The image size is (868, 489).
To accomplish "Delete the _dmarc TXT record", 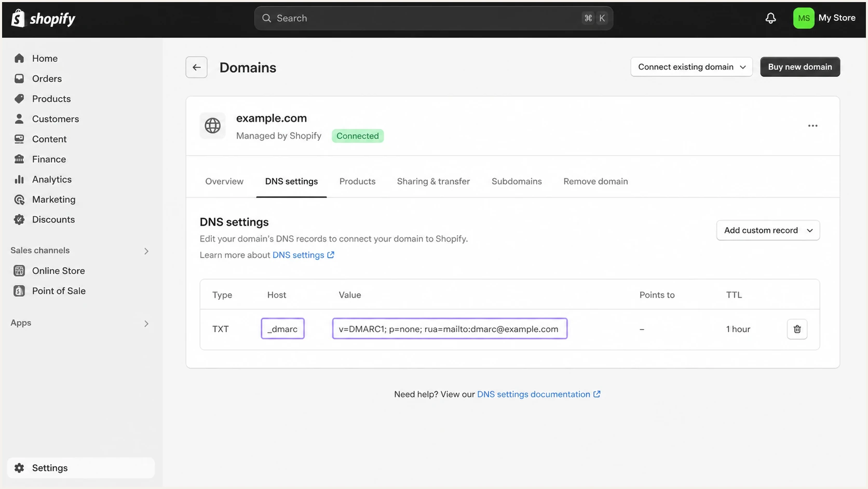I will click(x=797, y=329).
